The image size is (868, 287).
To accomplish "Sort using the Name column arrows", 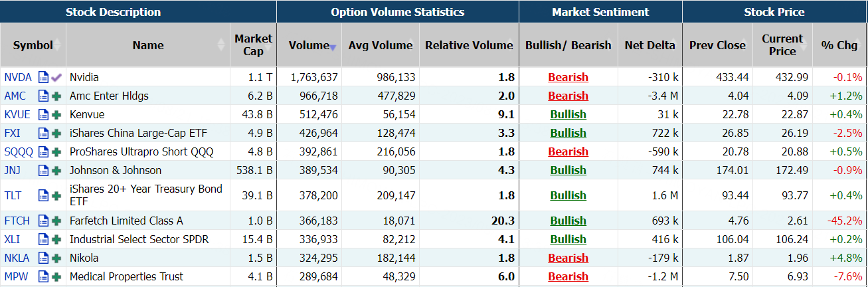I will pyautogui.click(x=221, y=45).
